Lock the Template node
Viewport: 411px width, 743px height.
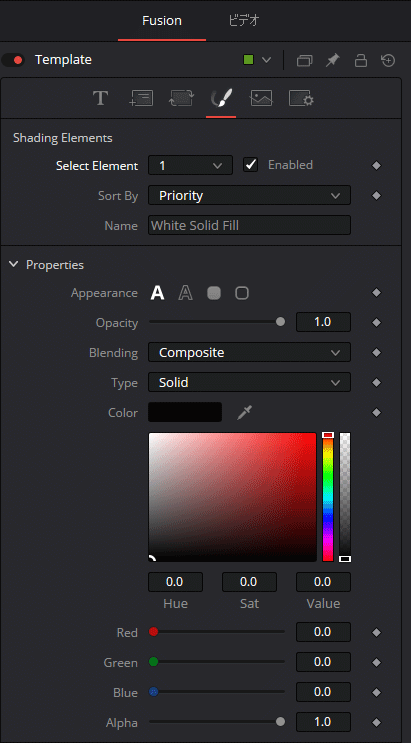(361, 60)
